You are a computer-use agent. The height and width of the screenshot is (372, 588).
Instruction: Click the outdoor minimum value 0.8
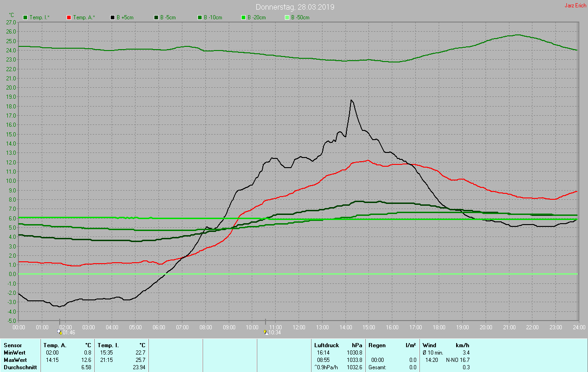88,352
